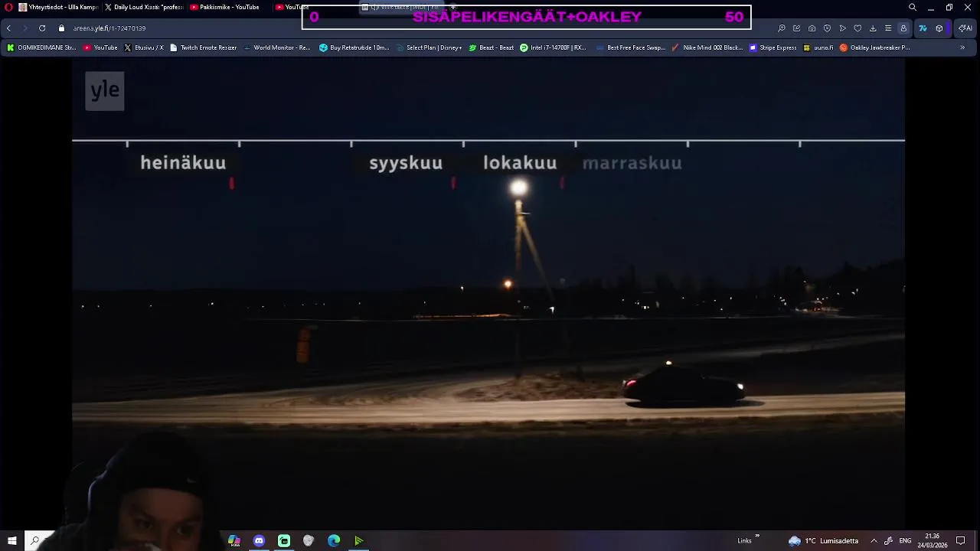The height and width of the screenshot is (551, 980).
Task: Open the Beazt bookmark
Action: (491, 47)
